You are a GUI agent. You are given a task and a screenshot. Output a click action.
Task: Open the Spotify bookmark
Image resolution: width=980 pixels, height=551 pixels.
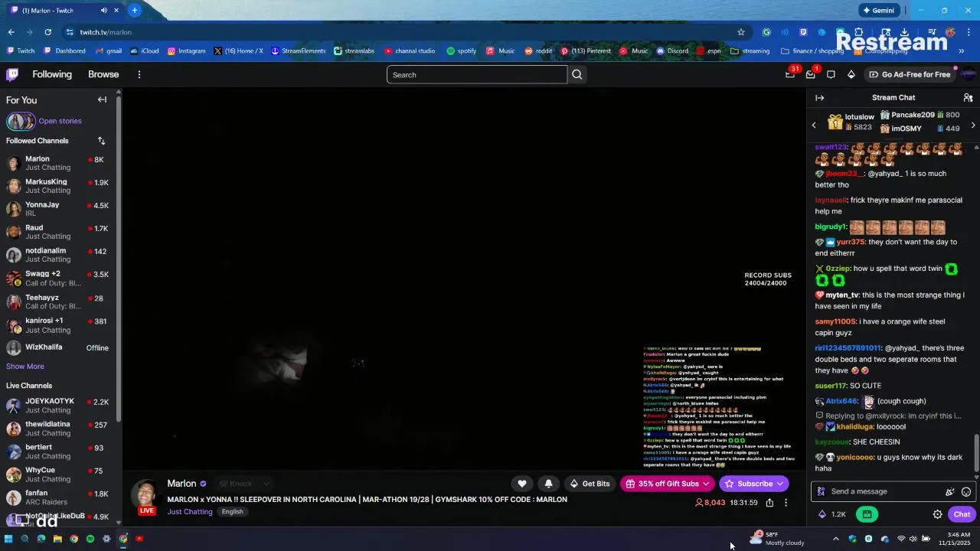pos(461,51)
